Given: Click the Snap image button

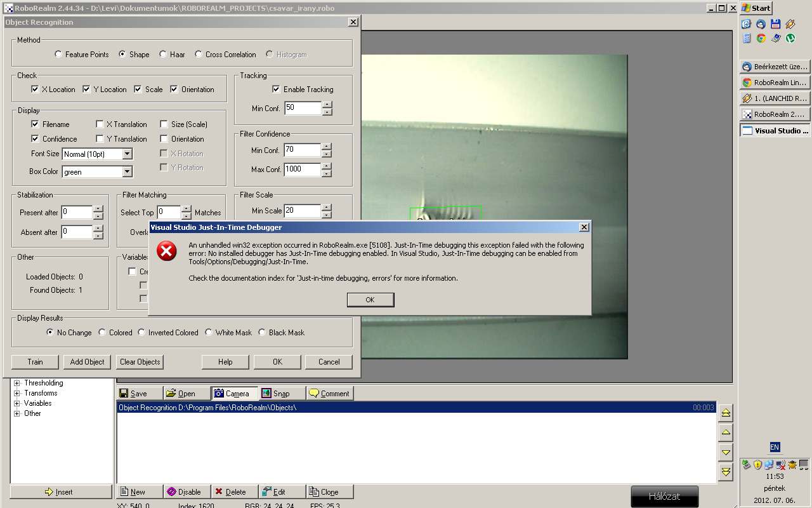Looking at the screenshot, I should point(281,394).
